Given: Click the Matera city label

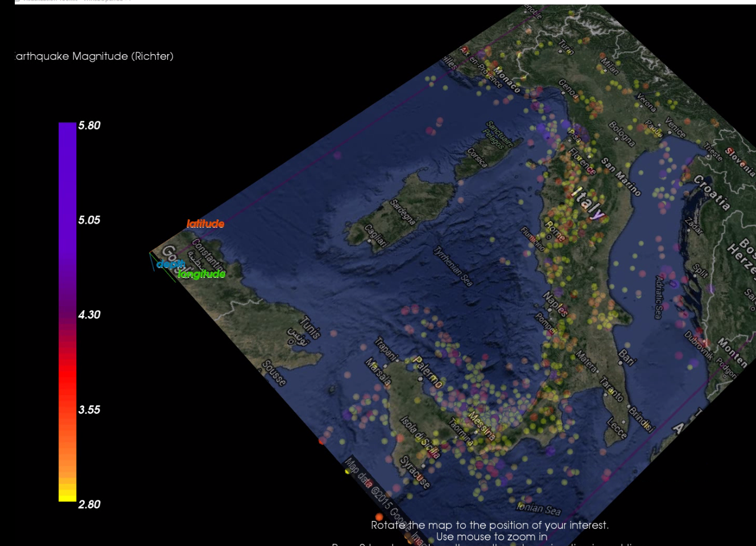Looking at the screenshot, I should [x=586, y=362].
